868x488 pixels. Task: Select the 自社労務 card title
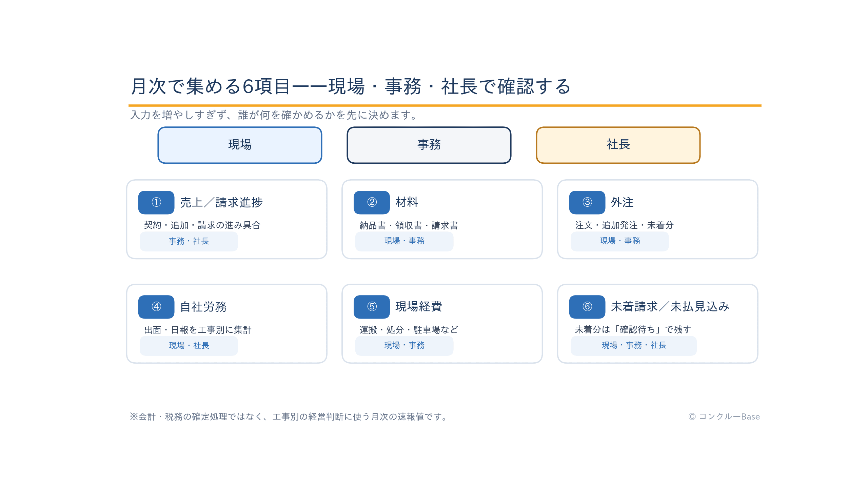coord(203,307)
